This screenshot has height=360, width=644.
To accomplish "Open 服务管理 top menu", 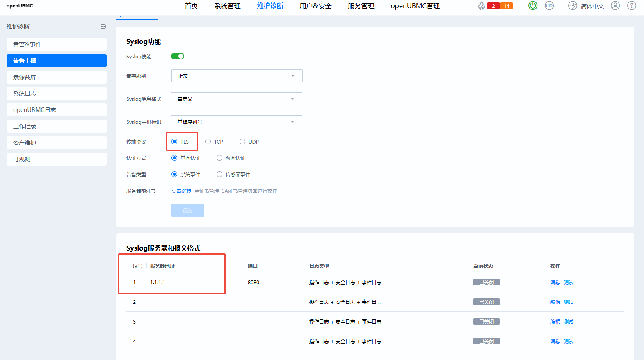I will coord(361,6).
